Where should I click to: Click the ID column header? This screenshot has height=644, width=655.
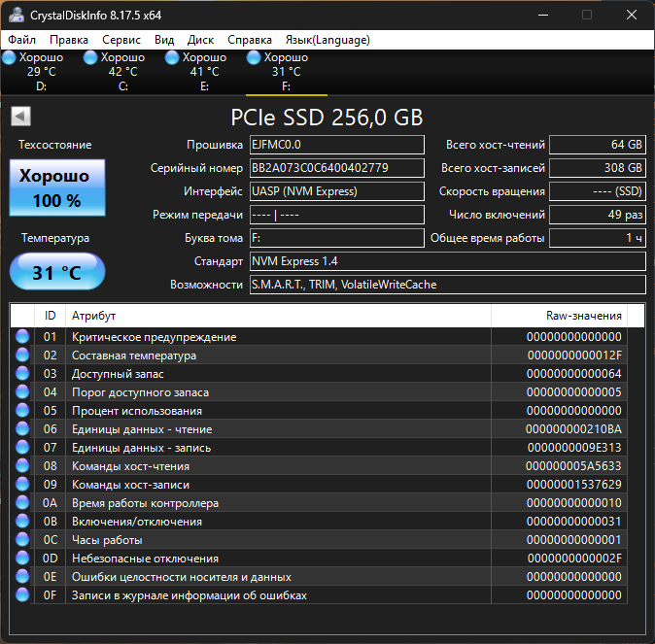point(51,316)
